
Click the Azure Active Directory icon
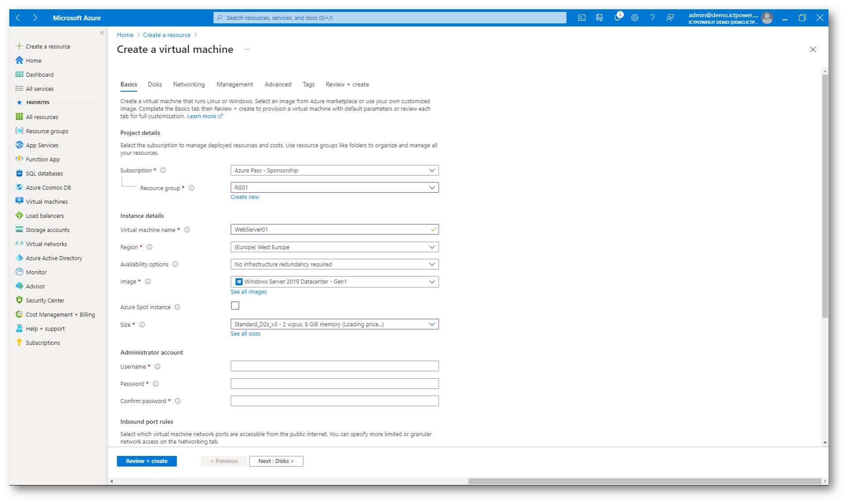click(x=19, y=258)
